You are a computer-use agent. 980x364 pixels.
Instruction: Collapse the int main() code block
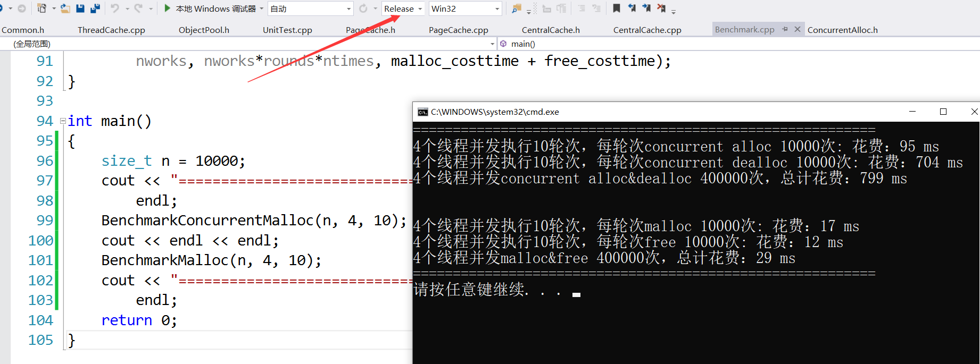coord(63,121)
